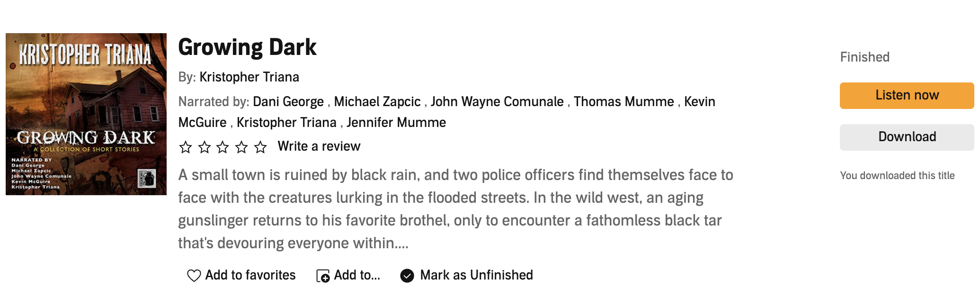Rate the book five stars
Image resolution: width=980 pixels, height=307 pixels.
[260, 147]
